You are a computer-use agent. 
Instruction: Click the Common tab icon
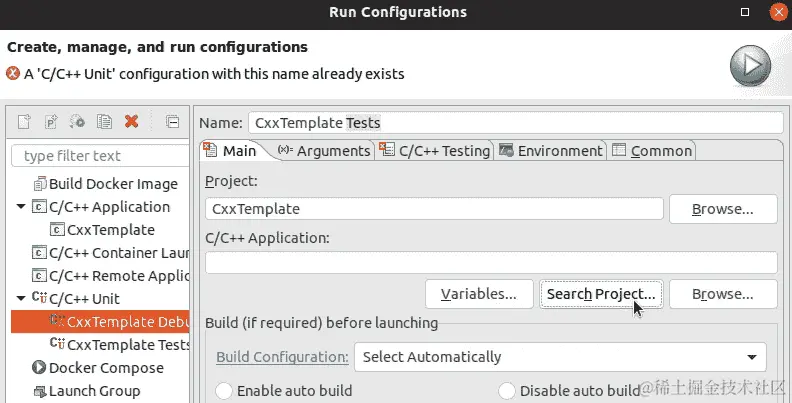click(x=619, y=150)
